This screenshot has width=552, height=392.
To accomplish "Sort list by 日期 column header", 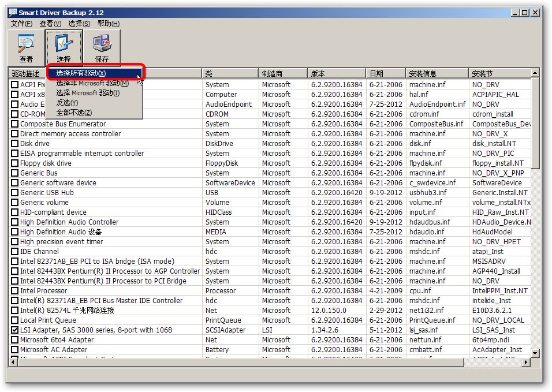I will click(385, 73).
